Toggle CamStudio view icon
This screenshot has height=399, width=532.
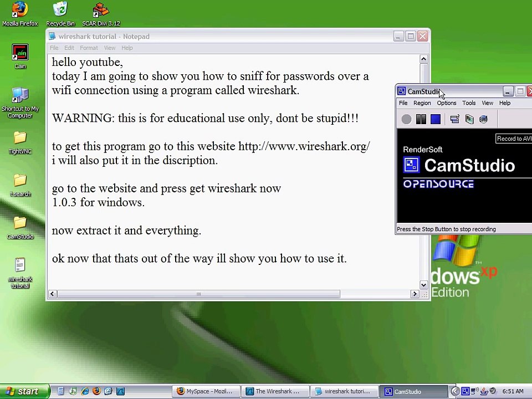click(454, 119)
